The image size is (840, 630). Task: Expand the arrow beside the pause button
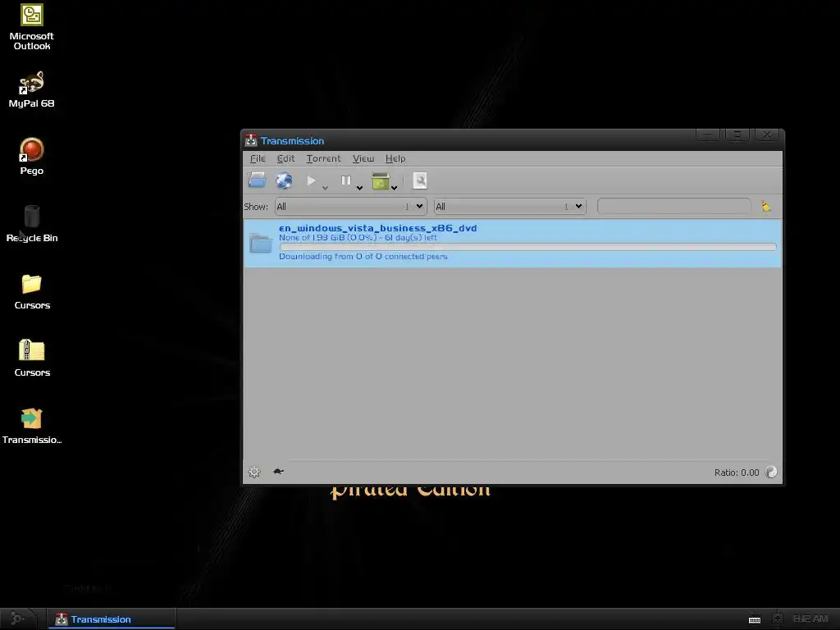coord(359,188)
